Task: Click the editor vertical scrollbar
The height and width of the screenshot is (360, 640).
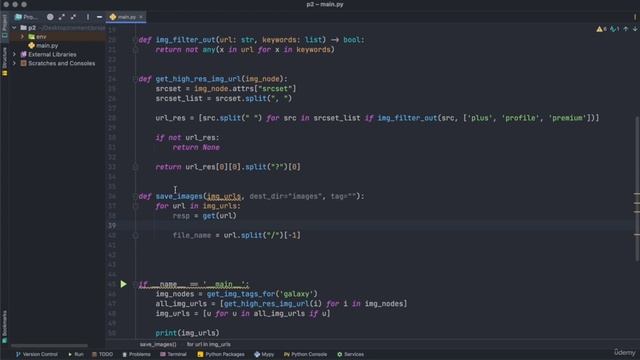Action: coord(637,189)
